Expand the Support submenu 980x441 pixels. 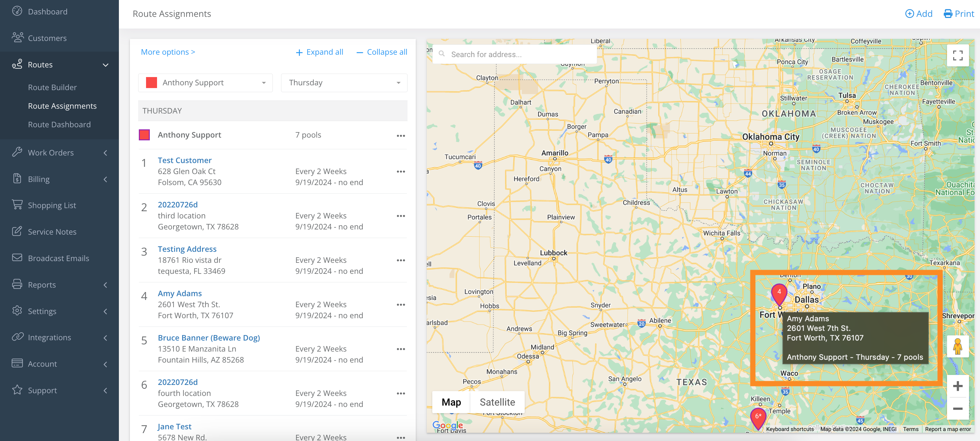(x=105, y=390)
